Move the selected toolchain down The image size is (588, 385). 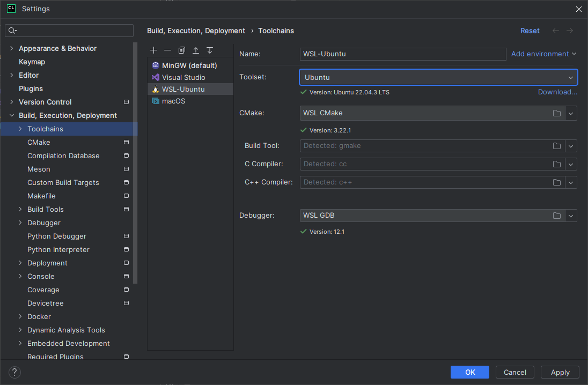[x=209, y=50]
